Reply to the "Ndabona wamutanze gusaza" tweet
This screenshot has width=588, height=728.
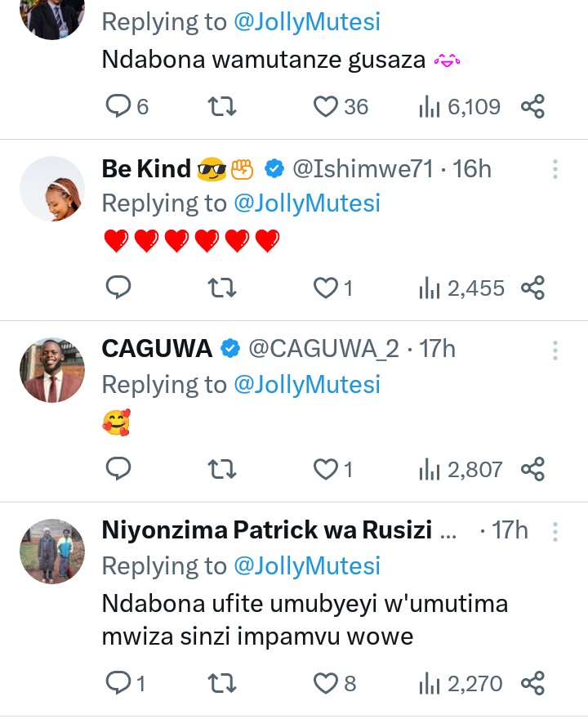[120, 106]
